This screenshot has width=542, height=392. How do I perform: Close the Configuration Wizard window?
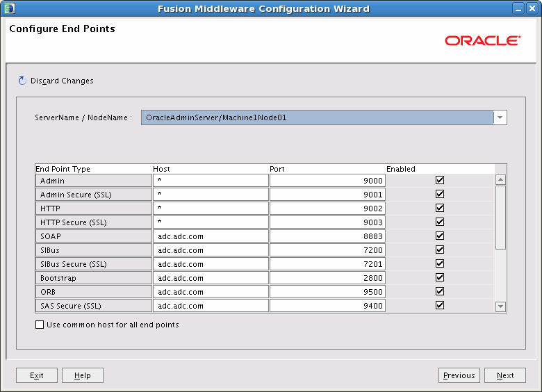click(532, 8)
